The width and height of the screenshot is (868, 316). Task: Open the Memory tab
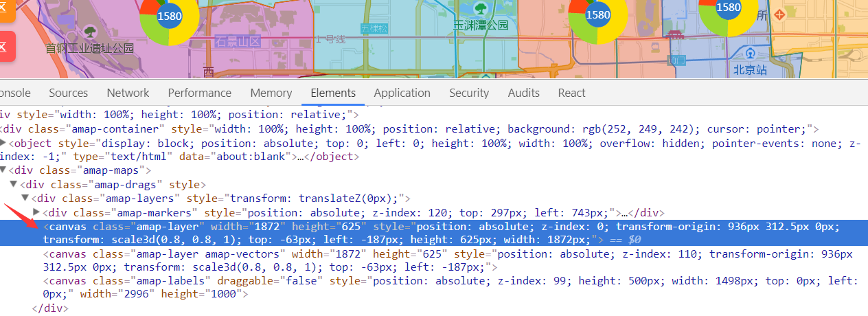tap(271, 93)
